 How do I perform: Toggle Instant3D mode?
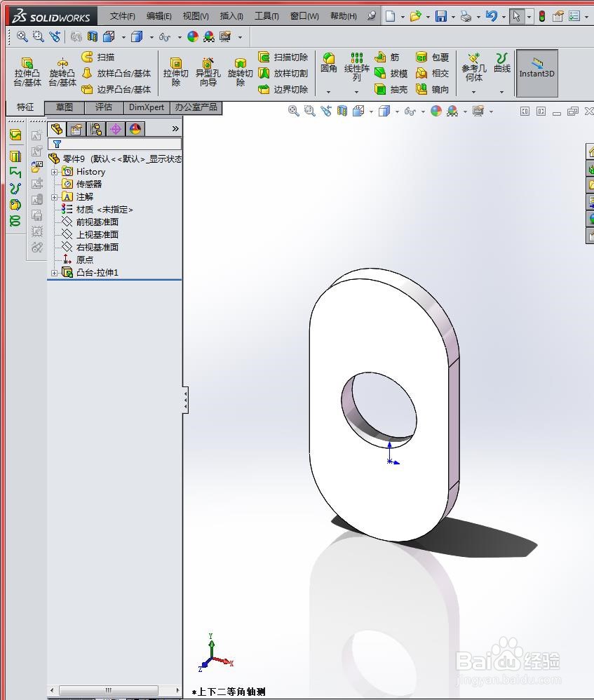[x=537, y=73]
